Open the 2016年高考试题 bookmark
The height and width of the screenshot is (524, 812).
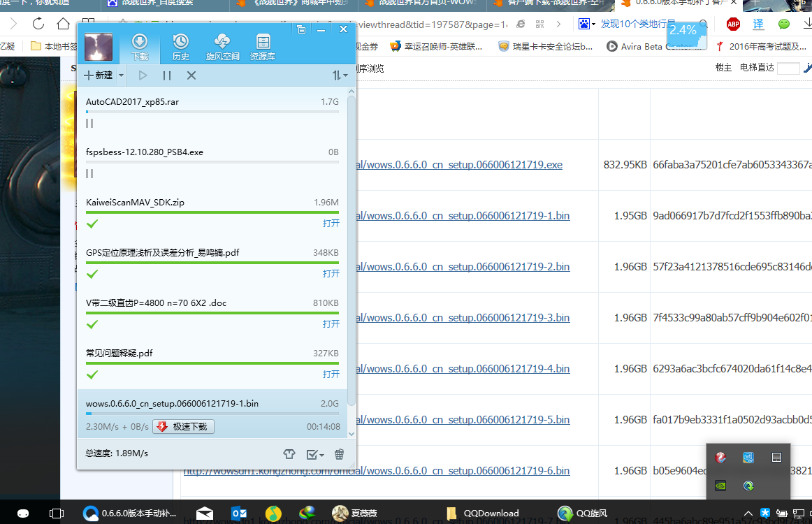[761, 46]
